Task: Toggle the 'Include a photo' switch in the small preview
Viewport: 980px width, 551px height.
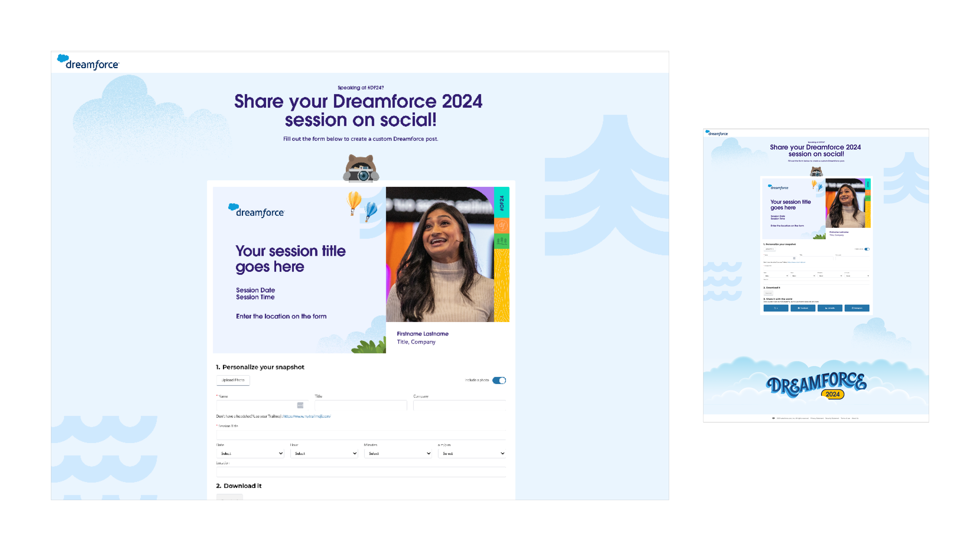Action: click(867, 249)
